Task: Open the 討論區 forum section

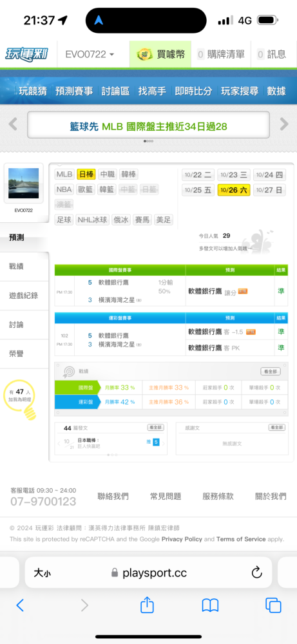Action: (x=115, y=91)
